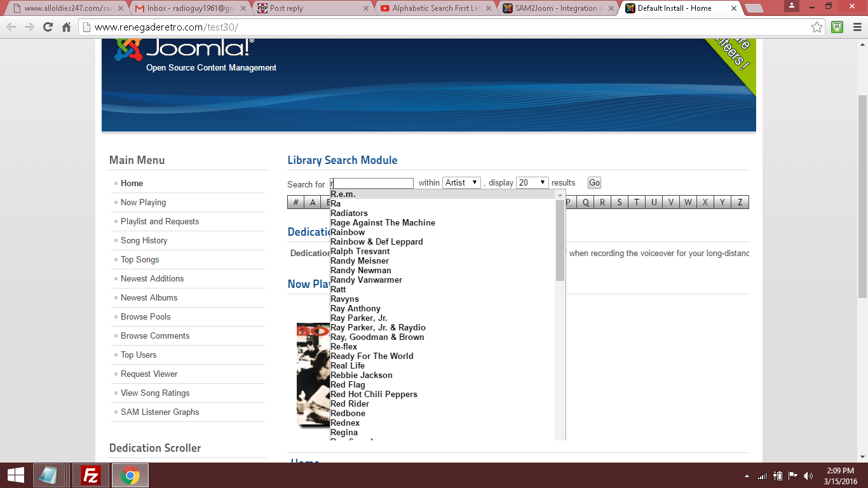
Task: Click the Search for input field
Action: pos(372,183)
